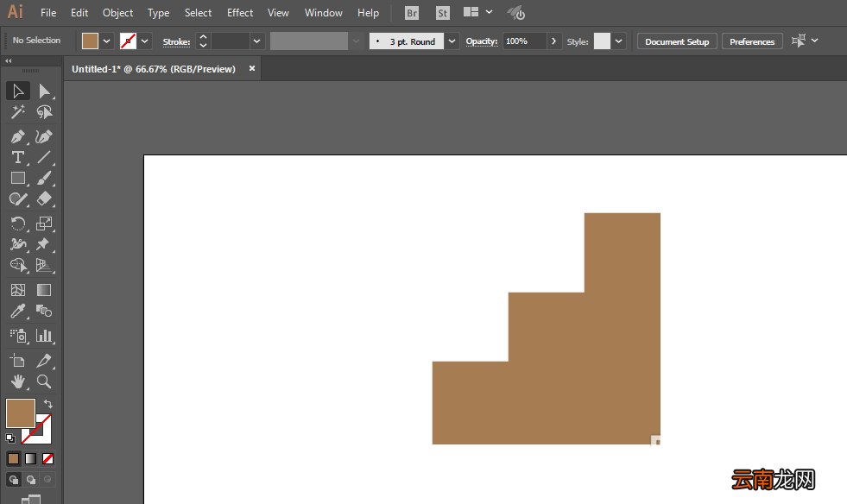Collapse the tools panel double arrows
Viewport: 847px width, 504px height.
pyautogui.click(x=9, y=61)
